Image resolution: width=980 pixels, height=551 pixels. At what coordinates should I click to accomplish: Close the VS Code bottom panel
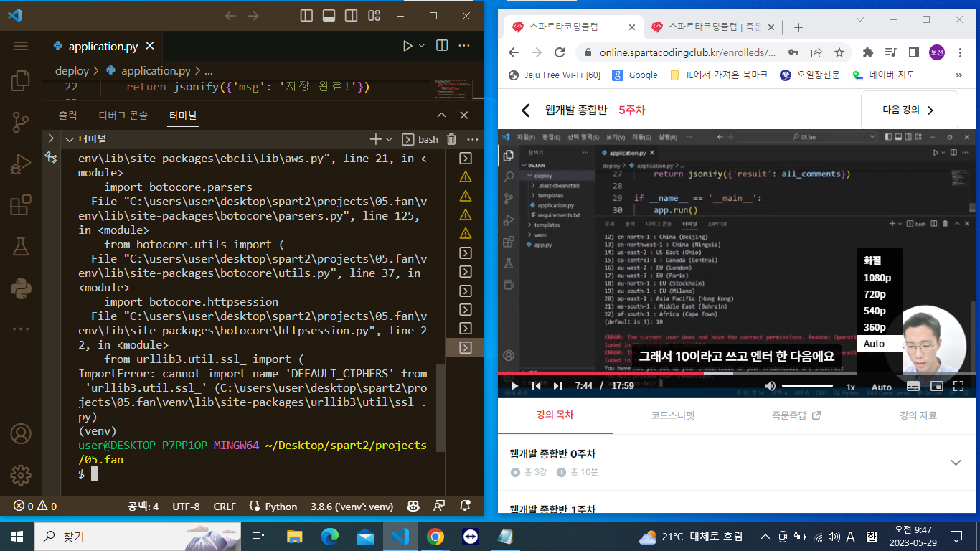tap(464, 116)
